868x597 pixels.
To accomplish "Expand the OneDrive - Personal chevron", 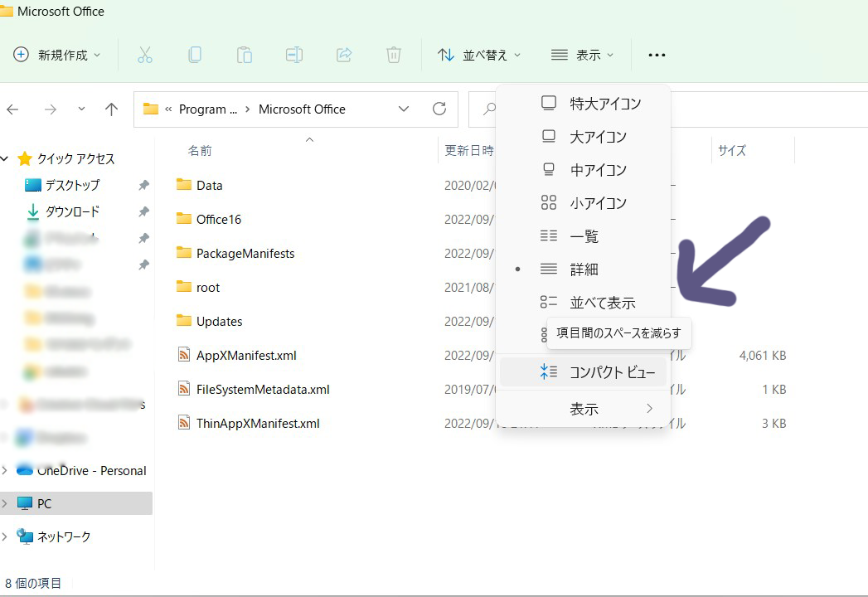I will click(x=4, y=471).
